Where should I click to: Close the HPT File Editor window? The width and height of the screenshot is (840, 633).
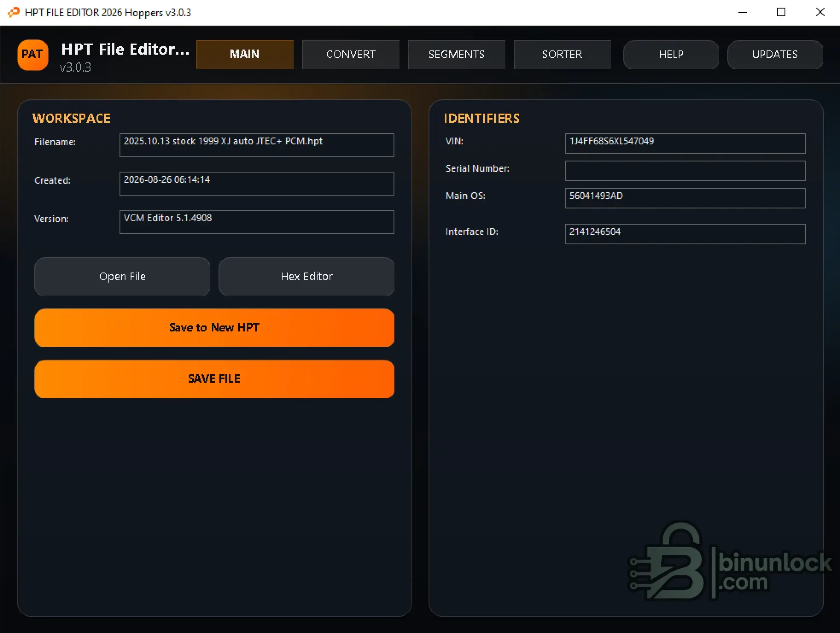pyautogui.click(x=820, y=12)
